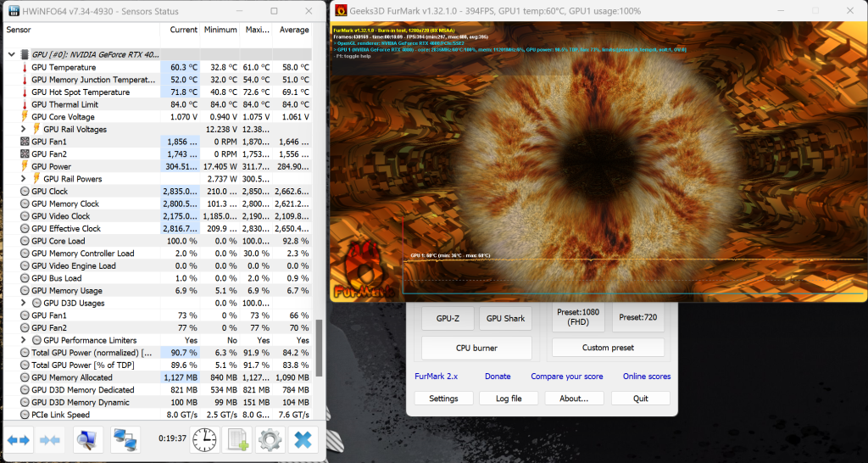Open the FurMark 2.x link
This screenshot has height=463, width=868.
point(436,377)
